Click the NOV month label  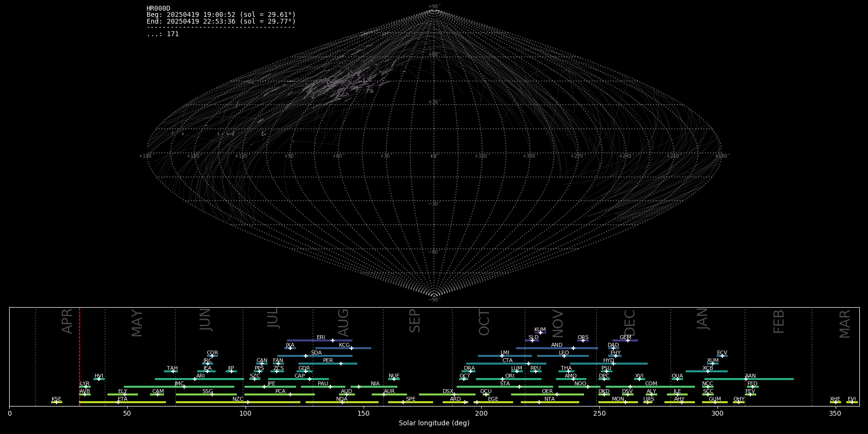pyautogui.click(x=557, y=324)
